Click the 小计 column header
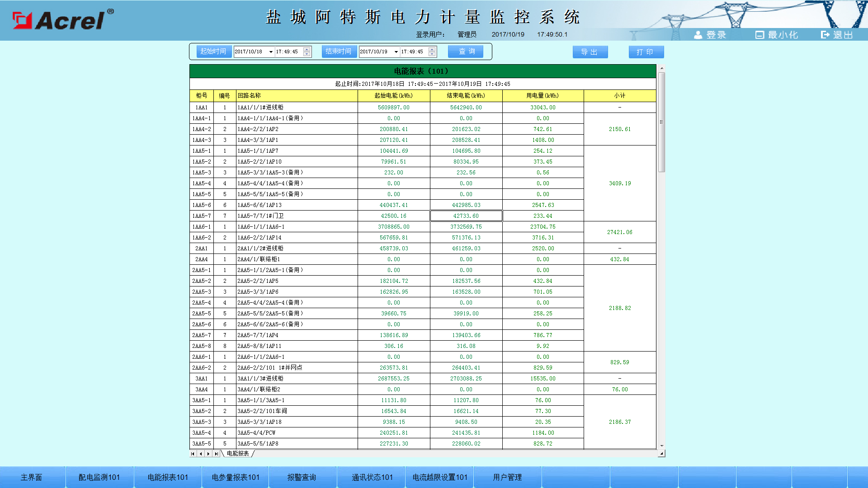Viewport: 868px width, 488px height. tap(620, 96)
